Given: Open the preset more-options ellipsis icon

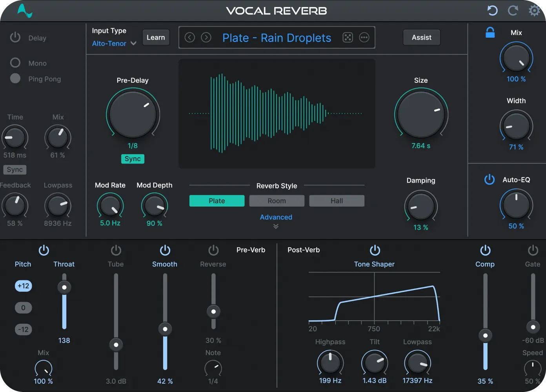Looking at the screenshot, I should click(364, 38).
